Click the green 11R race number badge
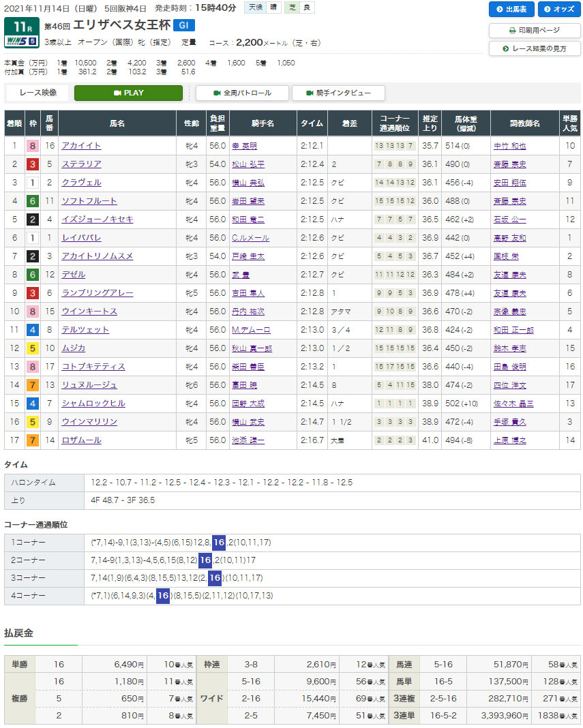The height and width of the screenshot is (728, 583). point(20,27)
